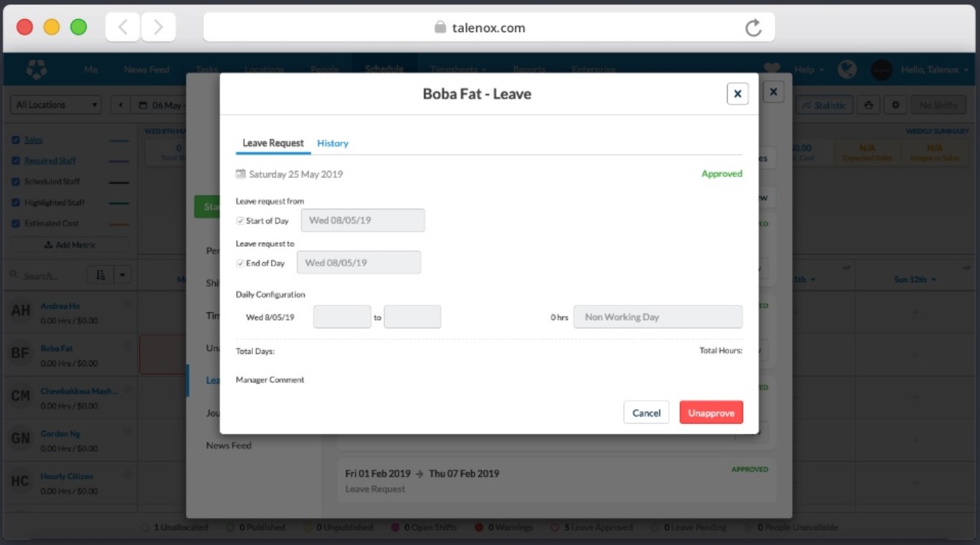Click the print schedule icon
Viewport: 980px width, 545px height.
(868, 105)
